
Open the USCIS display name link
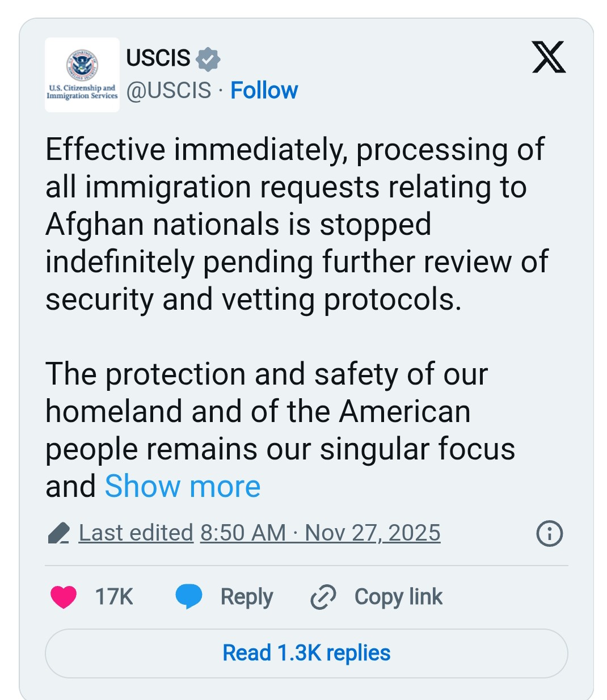pos(158,58)
